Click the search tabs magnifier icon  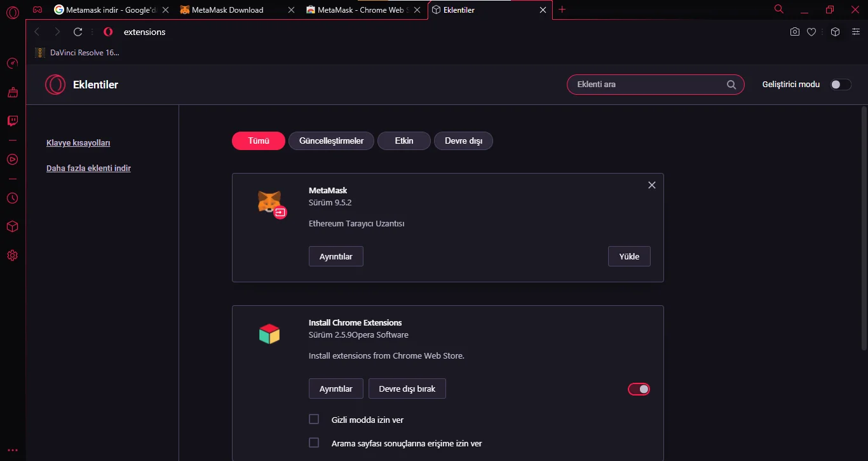pyautogui.click(x=779, y=9)
